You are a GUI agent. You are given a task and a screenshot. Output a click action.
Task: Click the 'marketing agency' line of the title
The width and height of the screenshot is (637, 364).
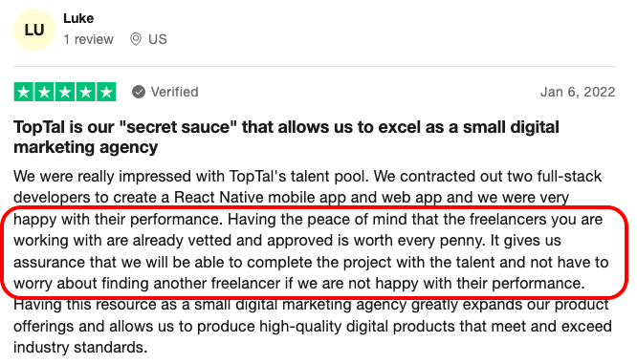86,147
